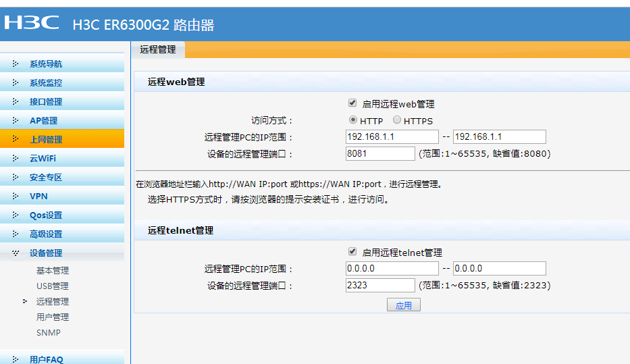Expand the Qos设置 menu arrow
Viewport: 630px width, 364px height.
tap(16, 215)
